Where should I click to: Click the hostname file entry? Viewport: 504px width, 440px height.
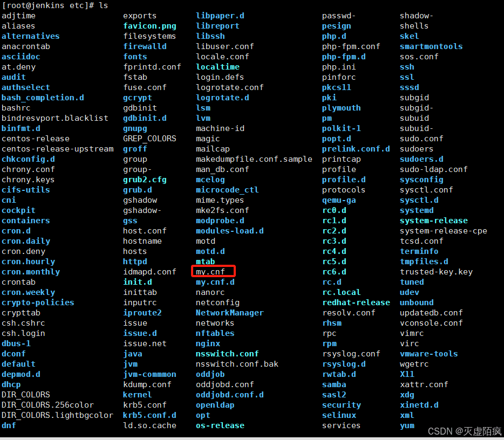[142, 241]
